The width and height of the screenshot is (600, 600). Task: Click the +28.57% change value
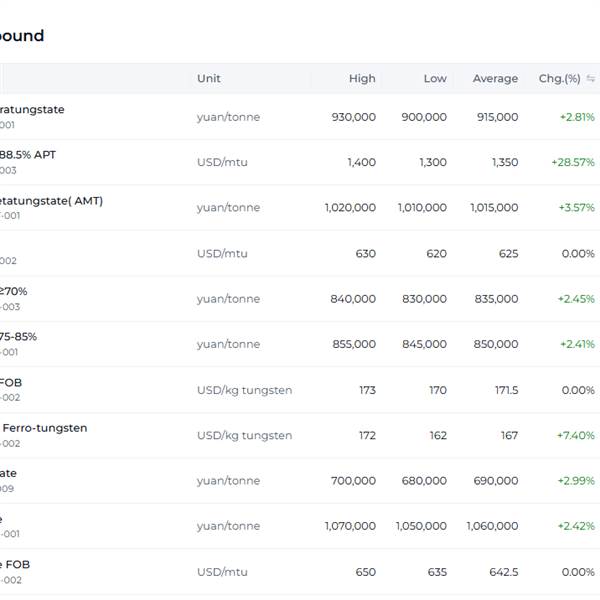coord(572,162)
